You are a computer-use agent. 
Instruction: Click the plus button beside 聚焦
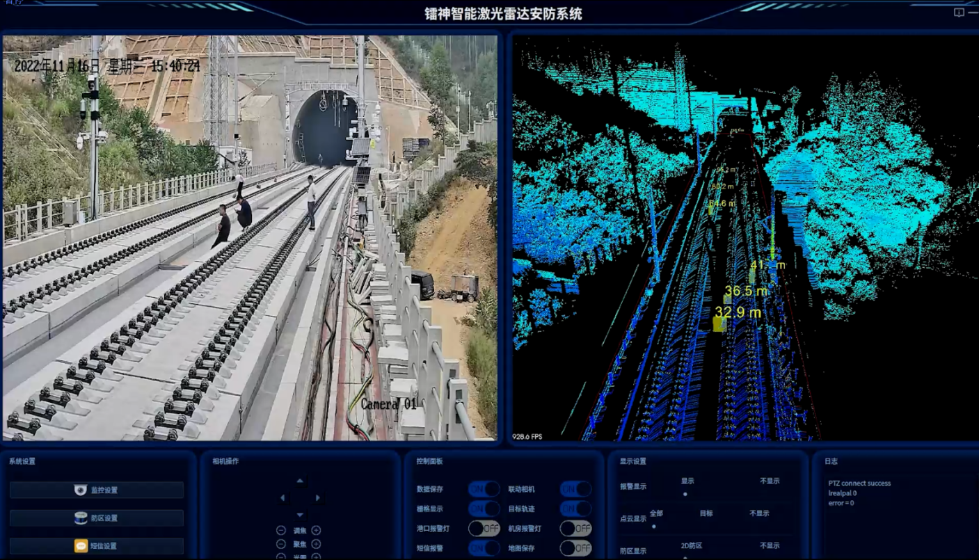[316, 544]
